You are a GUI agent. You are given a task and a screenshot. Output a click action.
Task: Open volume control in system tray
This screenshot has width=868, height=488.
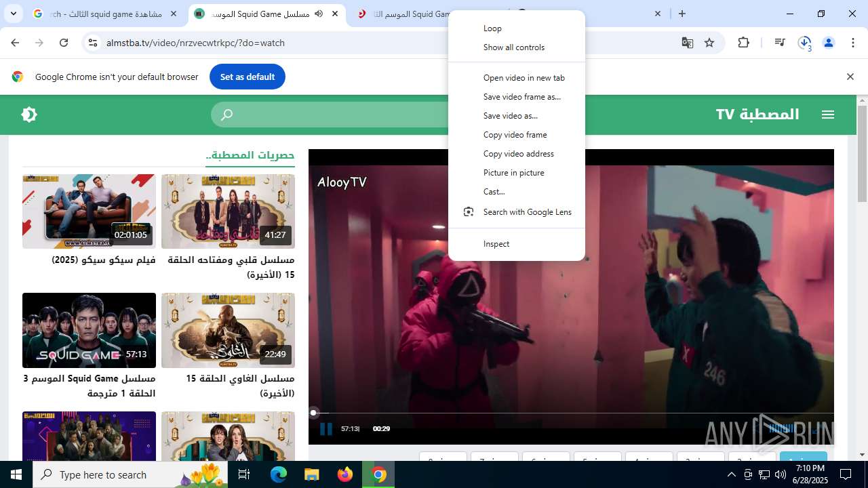click(x=780, y=474)
